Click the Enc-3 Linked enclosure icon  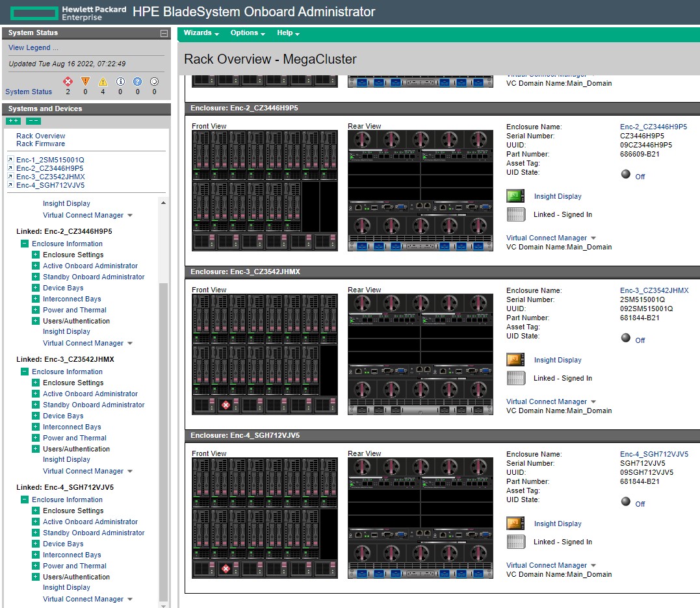coord(515,378)
